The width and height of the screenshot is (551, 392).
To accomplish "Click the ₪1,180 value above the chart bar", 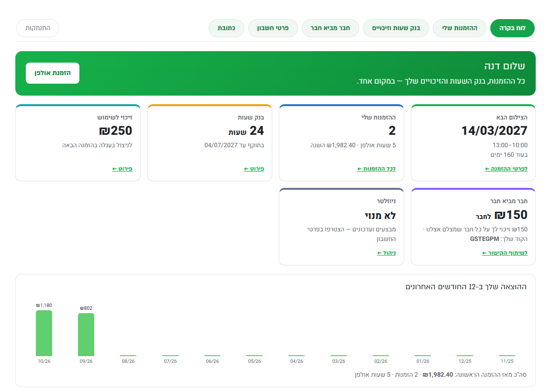I will click(x=44, y=305).
